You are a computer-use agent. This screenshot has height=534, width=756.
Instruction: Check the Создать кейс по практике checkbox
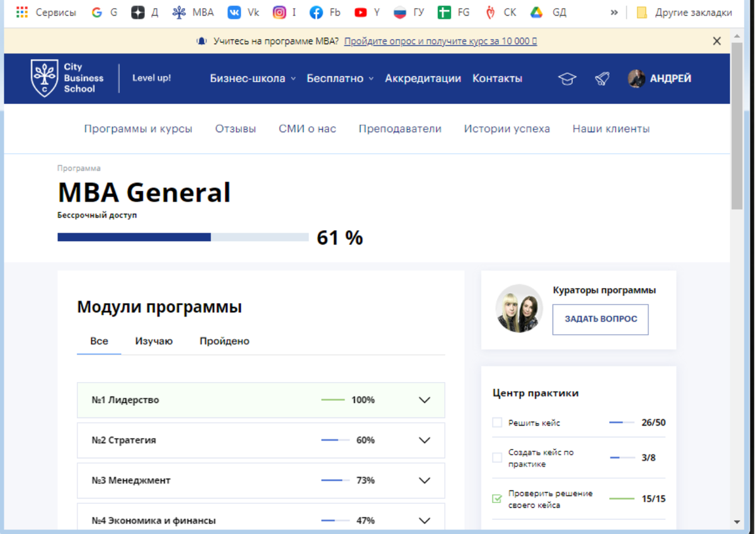[497, 458]
